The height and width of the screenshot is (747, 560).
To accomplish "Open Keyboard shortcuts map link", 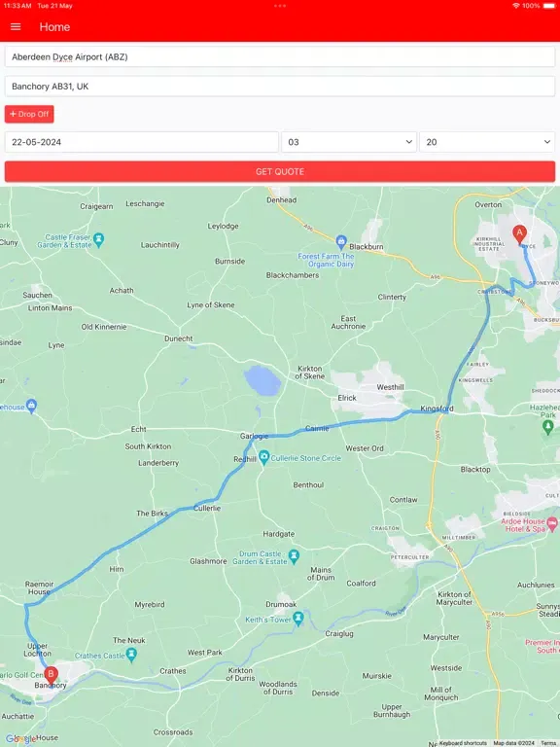I will [463, 743].
